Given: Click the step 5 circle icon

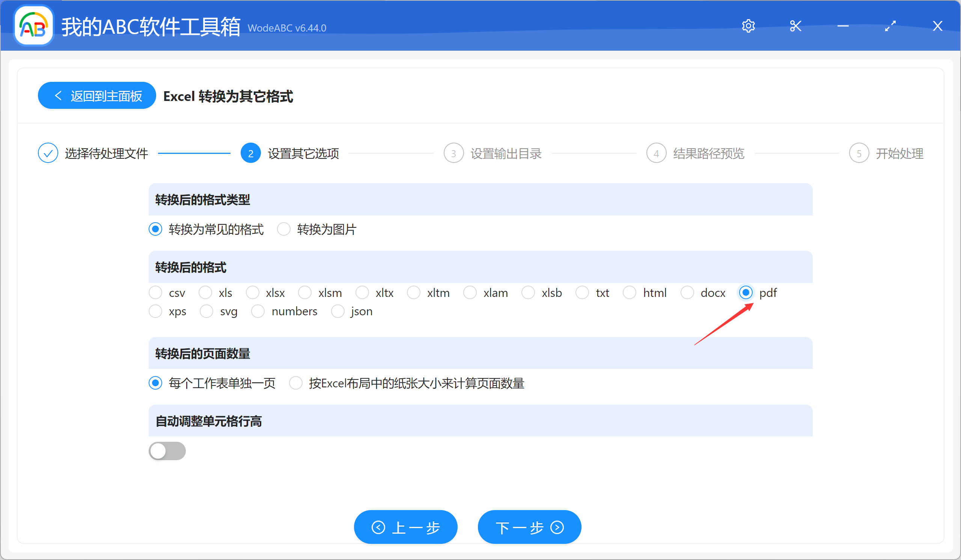Looking at the screenshot, I should click(x=859, y=152).
